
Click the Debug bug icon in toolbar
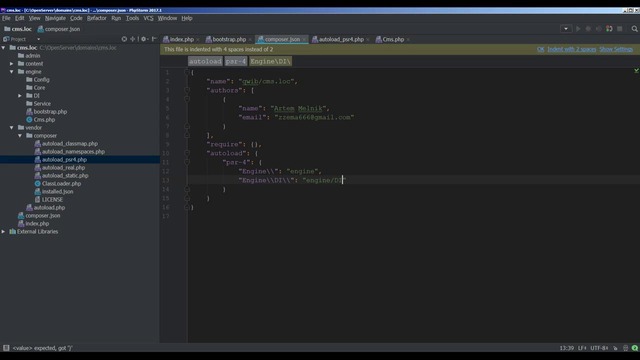[x=588, y=29]
